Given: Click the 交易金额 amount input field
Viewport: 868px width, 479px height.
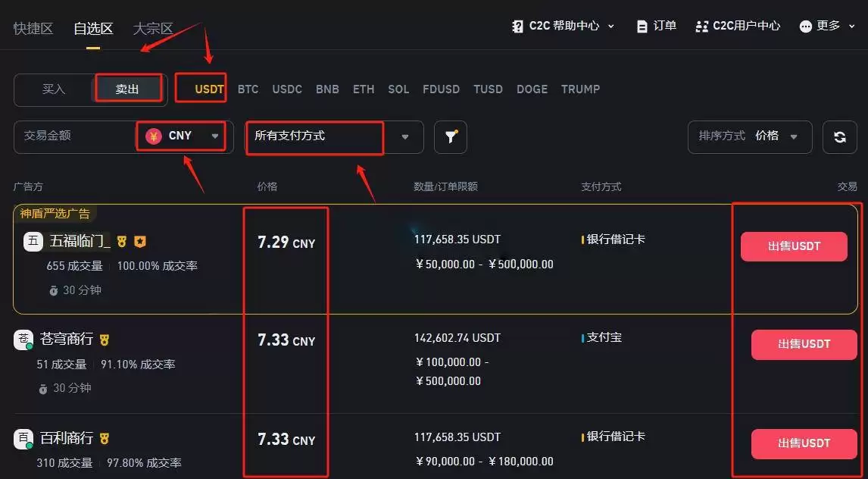Looking at the screenshot, I should coord(83,137).
